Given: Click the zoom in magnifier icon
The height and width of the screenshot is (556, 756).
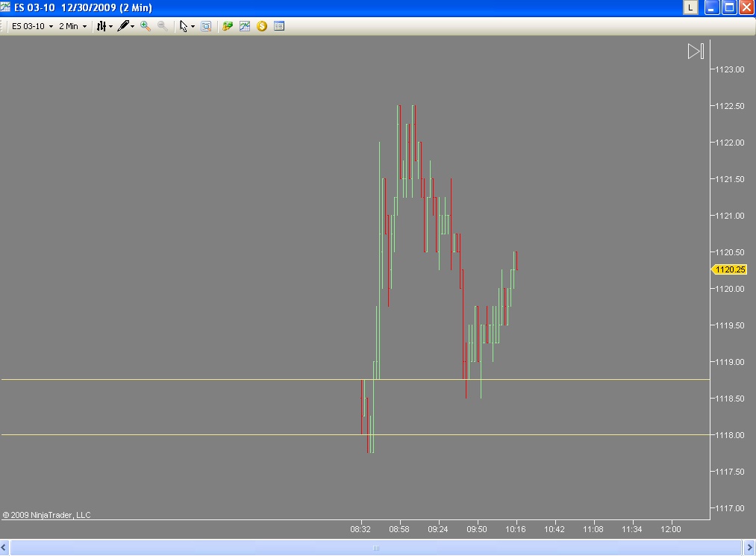Looking at the screenshot, I should [x=145, y=26].
